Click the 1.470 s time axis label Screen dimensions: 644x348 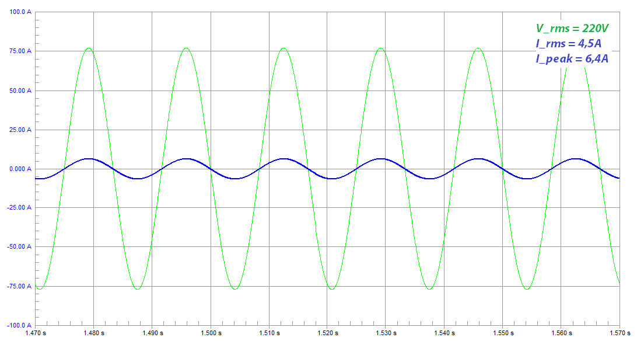[36, 333]
